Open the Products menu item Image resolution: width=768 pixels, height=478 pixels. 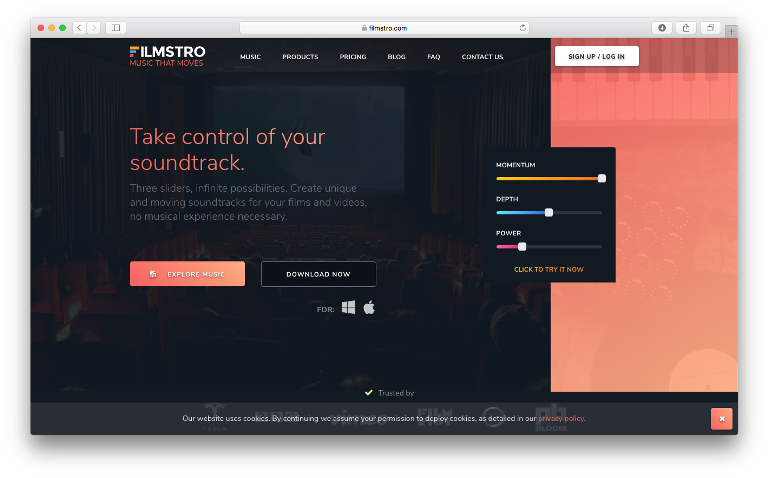(x=300, y=57)
